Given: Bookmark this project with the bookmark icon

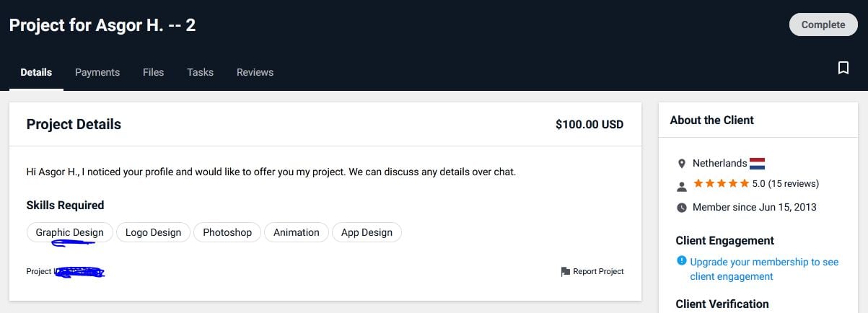Looking at the screenshot, I should click(843, 68).
